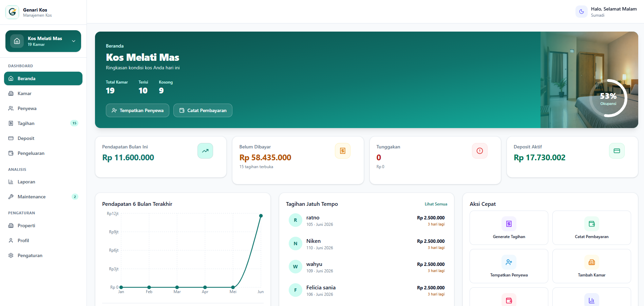Click the Profil person icon
Image resolution: width=644 pixels, height=306 pixels.
coord(11,240)
